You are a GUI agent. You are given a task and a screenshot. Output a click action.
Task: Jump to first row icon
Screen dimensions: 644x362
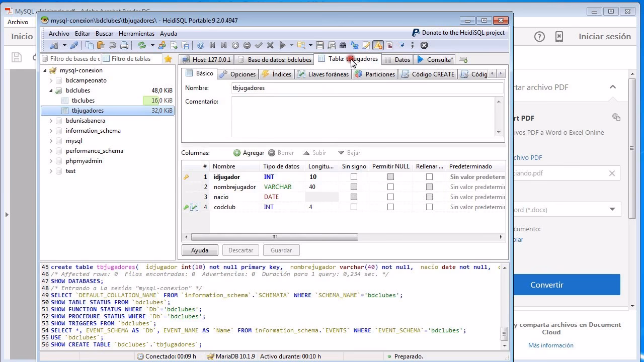tap(212, 45)
